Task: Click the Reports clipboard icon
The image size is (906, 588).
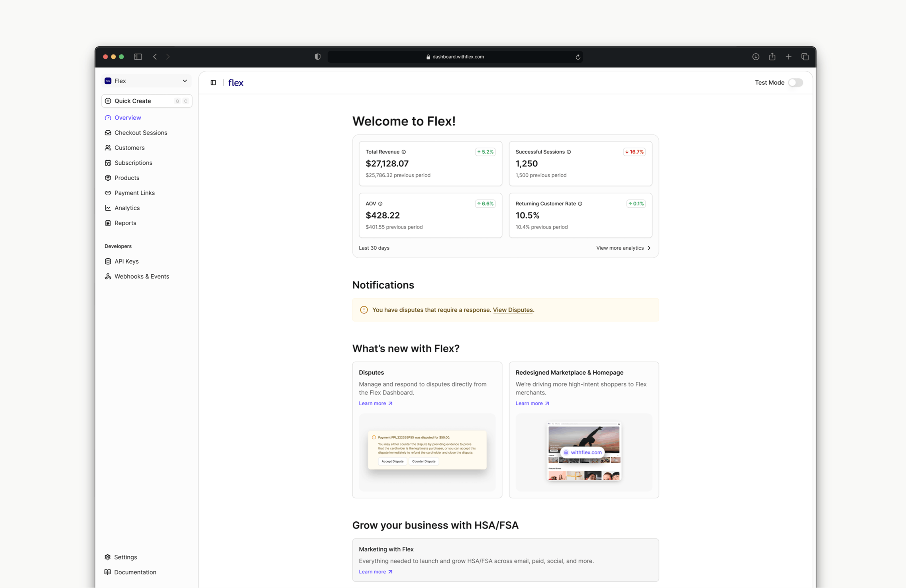Action: 108,223
